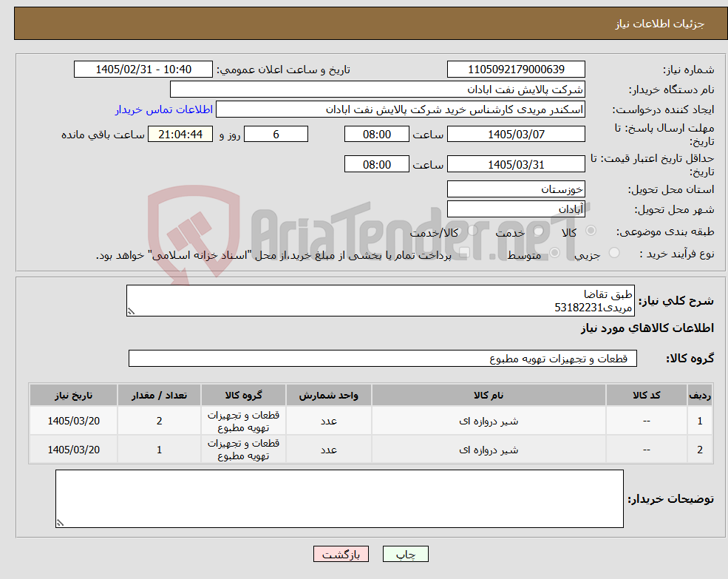
Task: Click the request creator name field
Action: [x=400, y=109]
